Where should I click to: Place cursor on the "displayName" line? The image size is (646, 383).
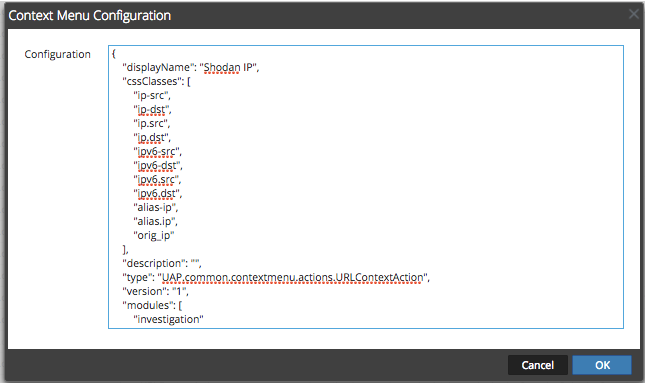[x=190, y=67]
